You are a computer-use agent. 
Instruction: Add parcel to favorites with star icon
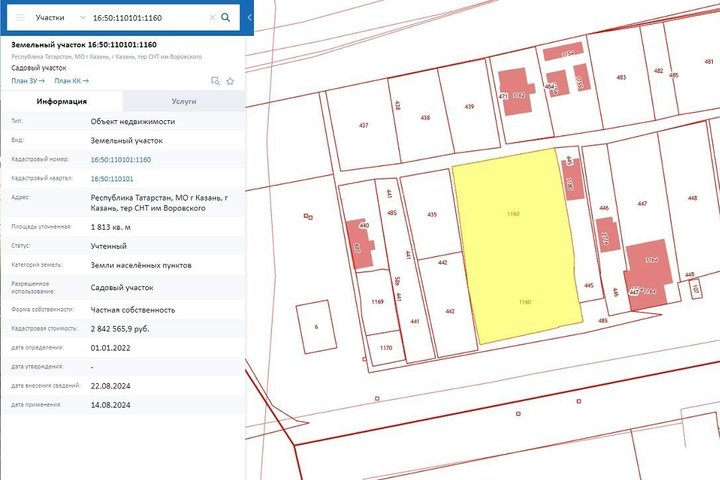coord(229,81)
